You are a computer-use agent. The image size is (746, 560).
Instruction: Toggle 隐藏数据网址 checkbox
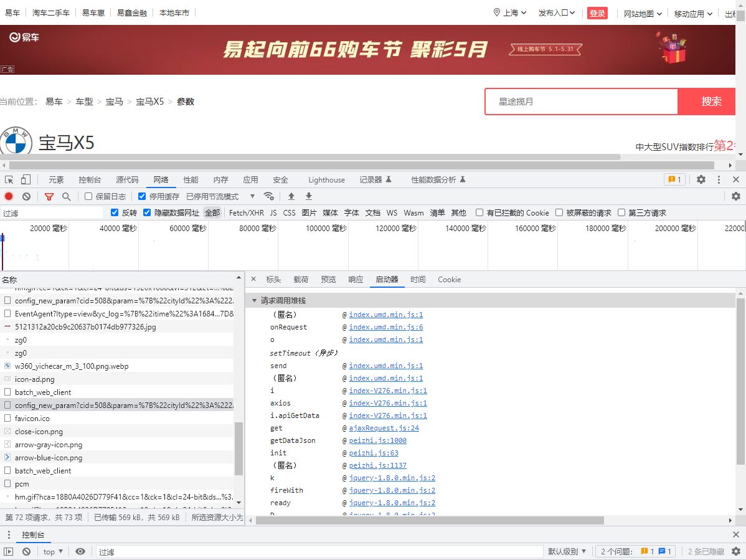click(146, 212)
